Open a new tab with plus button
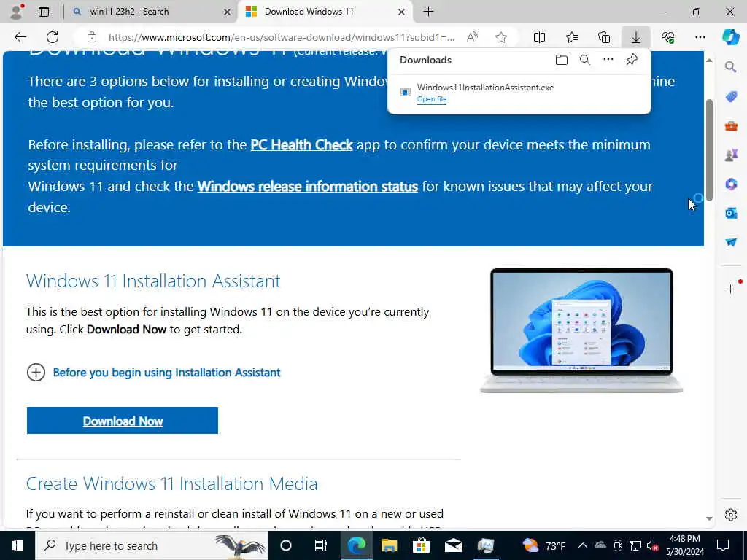This screenshot has width=747, height=560. pos(428,12)
